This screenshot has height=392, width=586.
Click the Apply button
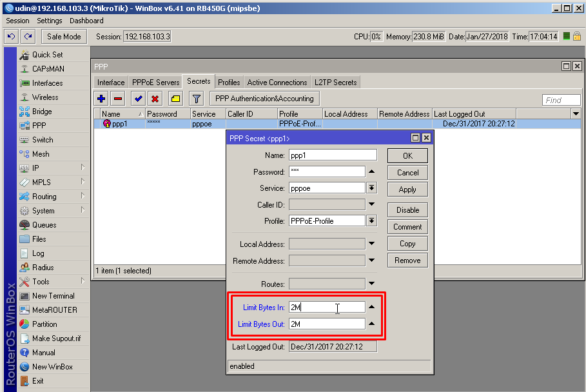pyautogui.click(x=407, y=190)
